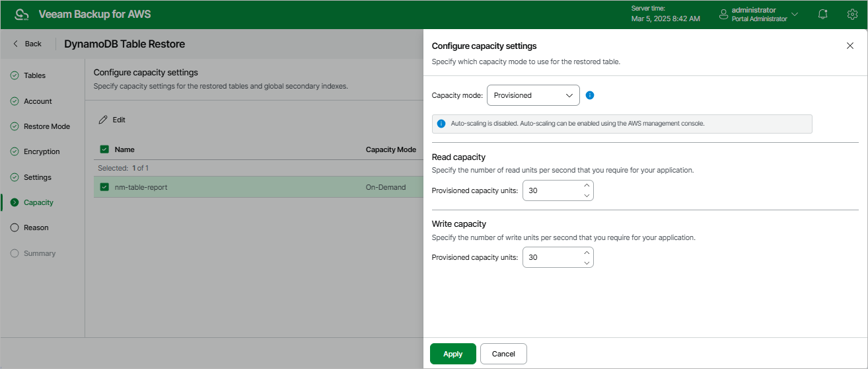This screenshot has width=868, height=369.
Task: Sort by the Name column header
Action: pos(124,149)
